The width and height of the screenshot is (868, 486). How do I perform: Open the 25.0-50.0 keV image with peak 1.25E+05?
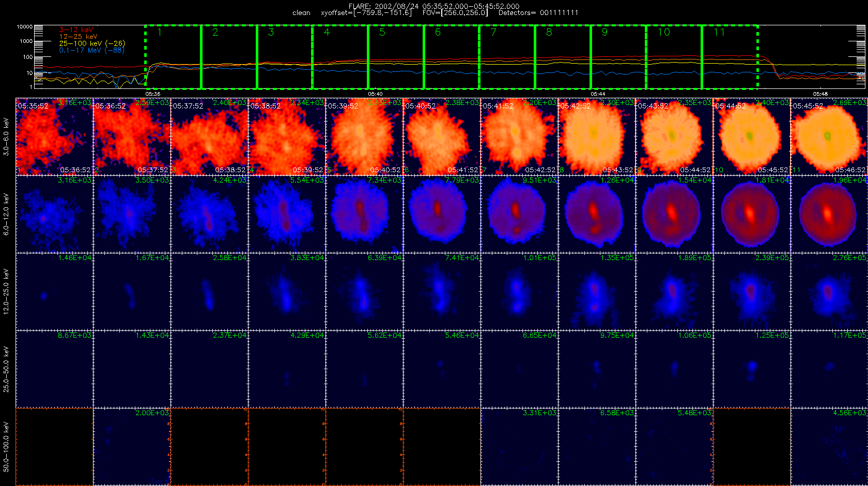752,369
